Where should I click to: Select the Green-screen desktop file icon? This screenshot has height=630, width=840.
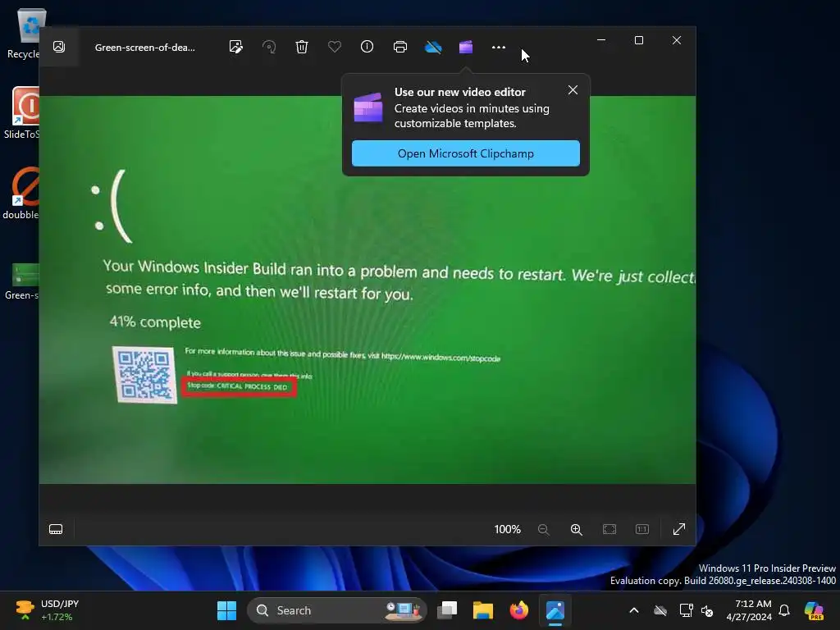click(22, 281)
